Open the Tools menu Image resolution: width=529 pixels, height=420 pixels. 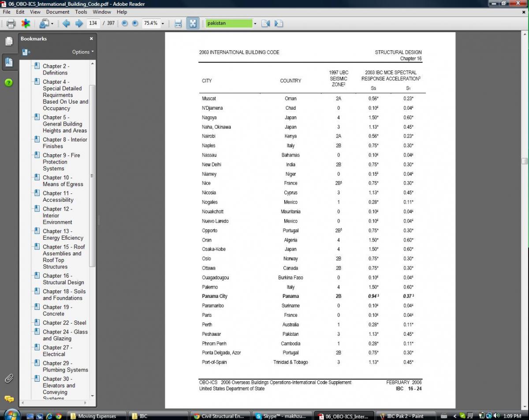[81, 12]
